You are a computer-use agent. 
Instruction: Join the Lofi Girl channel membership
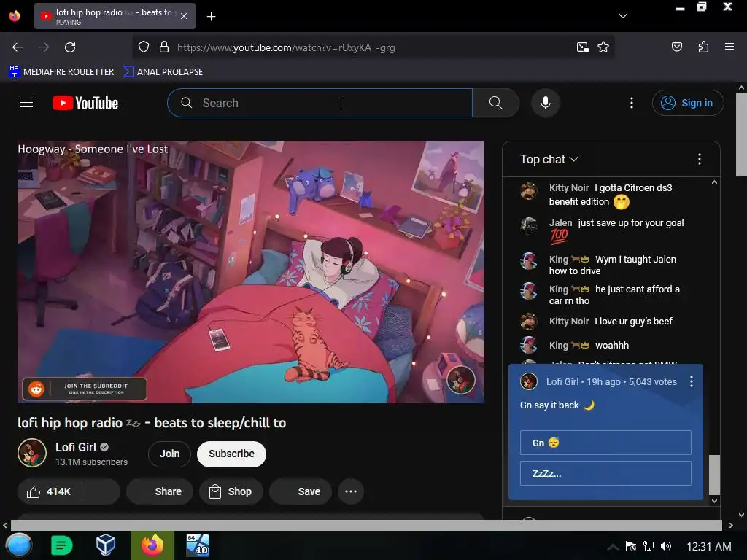click(x=169, y=454)
